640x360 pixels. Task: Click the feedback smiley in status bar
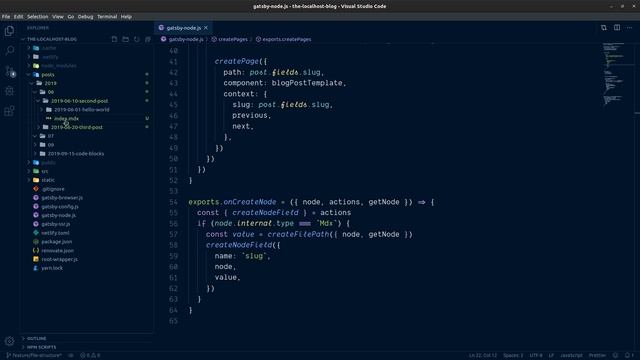click(x=616, y=356)
